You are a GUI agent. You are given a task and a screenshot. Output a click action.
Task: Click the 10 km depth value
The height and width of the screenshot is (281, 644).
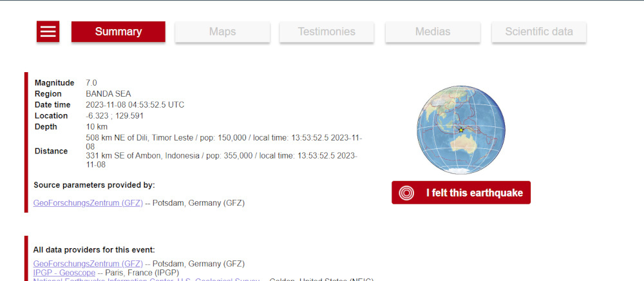(x=97, y=127)
